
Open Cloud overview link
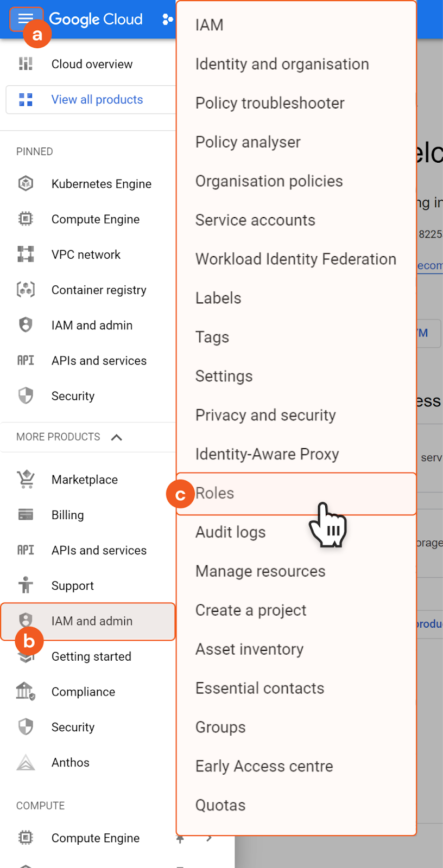pyautogui.click(x=92, y=64)
